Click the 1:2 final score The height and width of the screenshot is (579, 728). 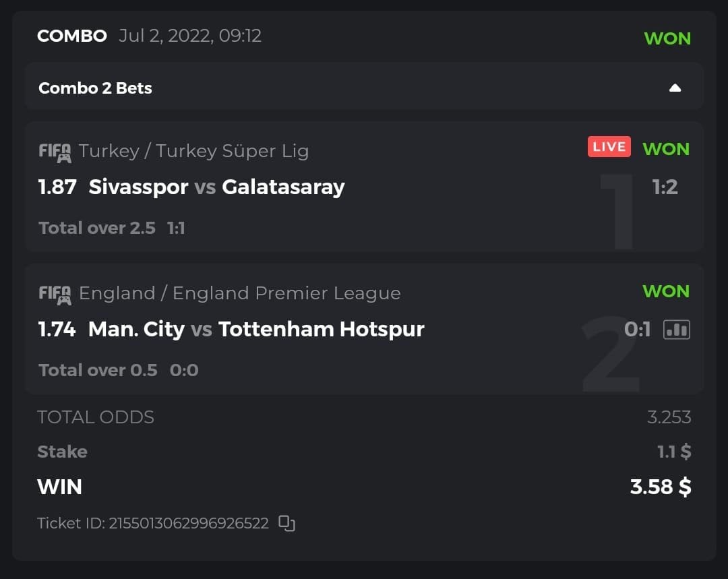coord(665,187)
